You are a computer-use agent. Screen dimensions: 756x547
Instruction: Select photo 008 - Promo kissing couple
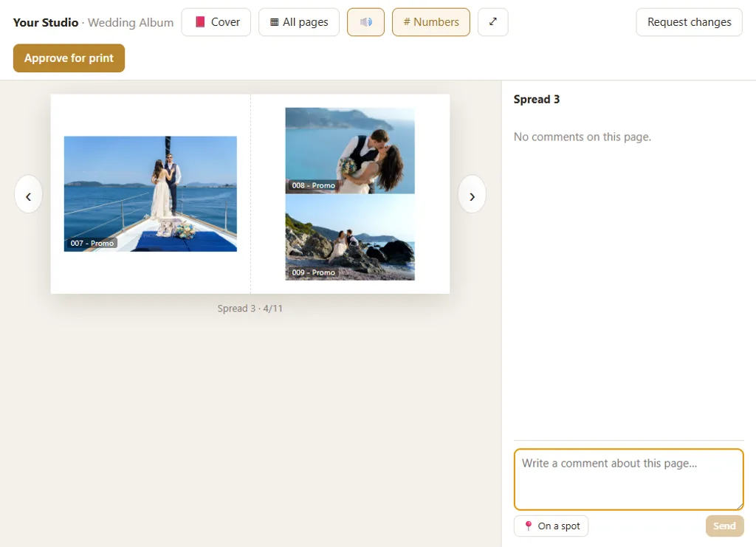(x=350, y=151)
